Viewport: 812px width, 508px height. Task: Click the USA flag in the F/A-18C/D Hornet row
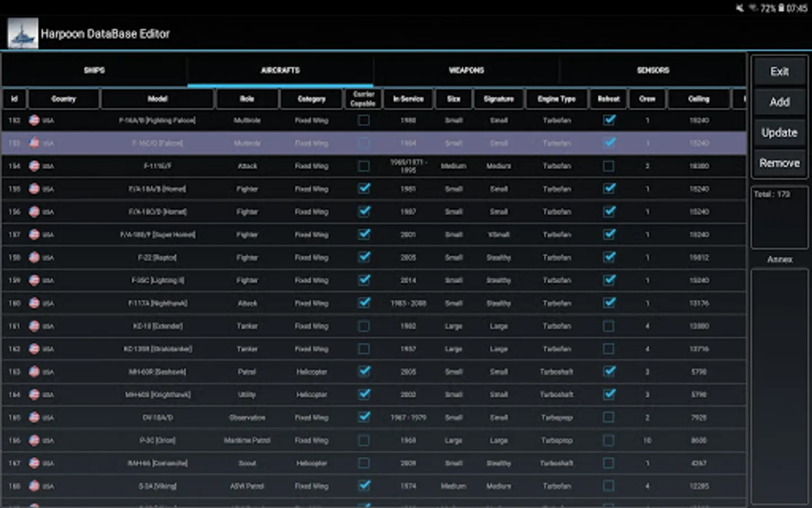pos(34,212)
